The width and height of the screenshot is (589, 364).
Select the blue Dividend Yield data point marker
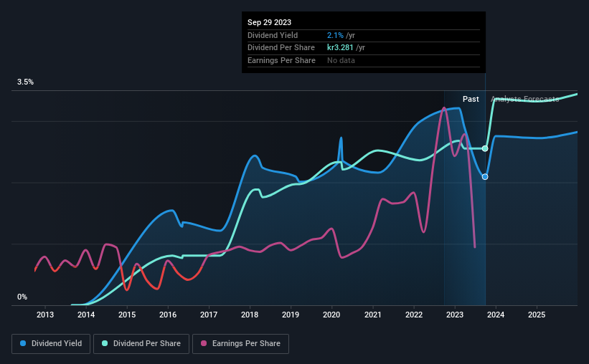click(485, 177)
